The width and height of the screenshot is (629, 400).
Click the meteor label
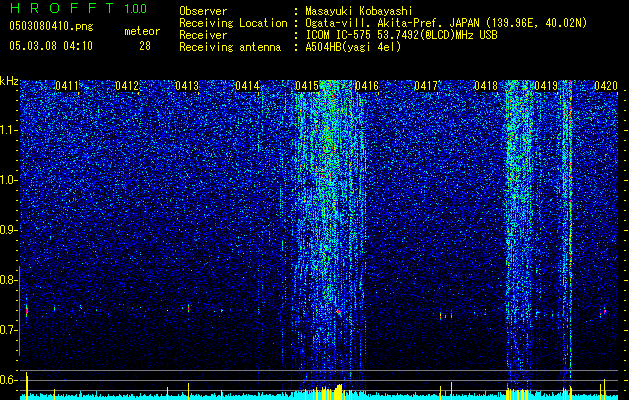[142, 31]
